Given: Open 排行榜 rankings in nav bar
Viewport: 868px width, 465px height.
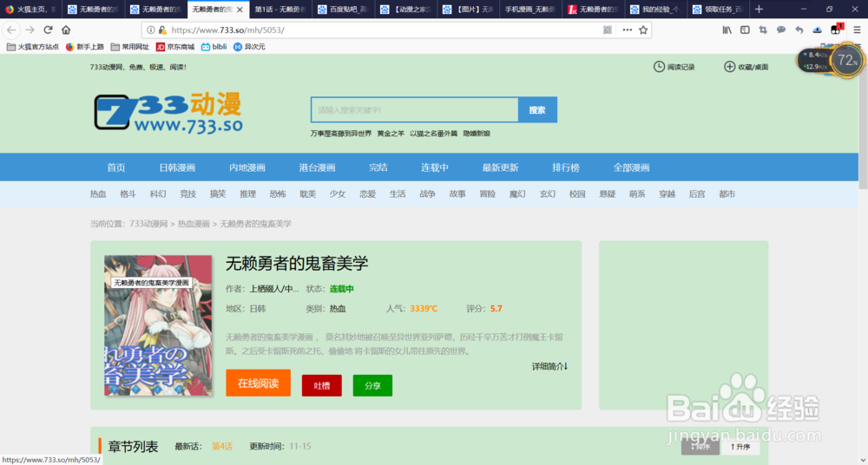Looking at the screenshot, I should 566,167.
